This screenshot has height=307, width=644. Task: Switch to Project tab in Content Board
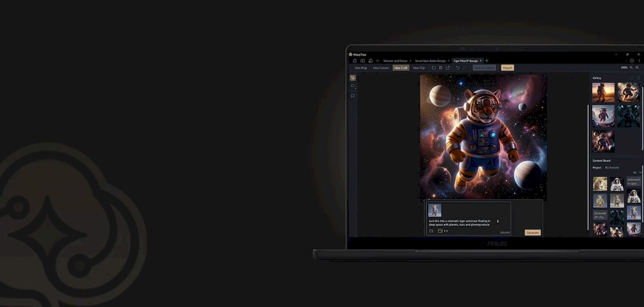coord(597,168)
